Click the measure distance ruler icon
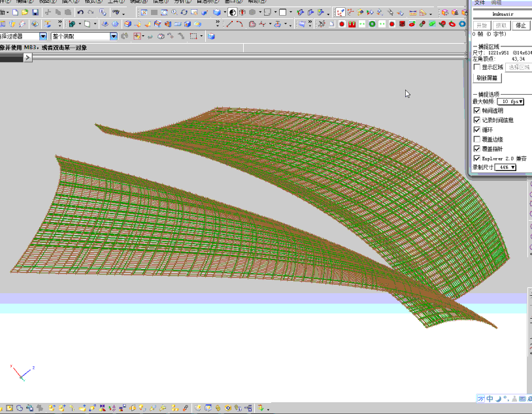This screenshot has height=414, width=532. coord(412,13)
